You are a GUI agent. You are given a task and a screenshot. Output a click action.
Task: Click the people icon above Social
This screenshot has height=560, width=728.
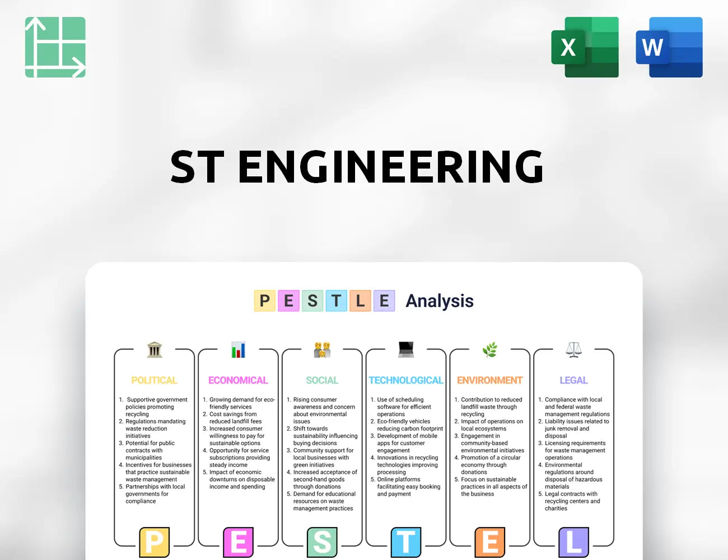[x=322, y=350]
